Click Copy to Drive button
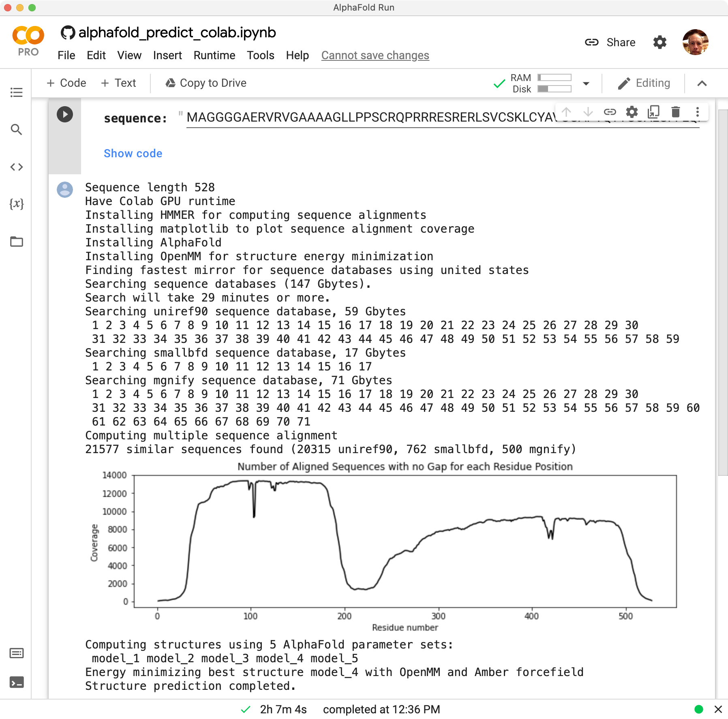728x719 pixels. pyautogui.click(x=206, y=83)
